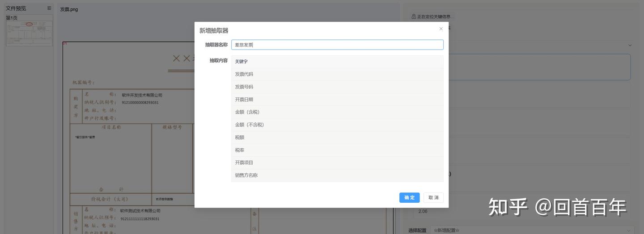Click the 文件预览 panel title
The height and width of the screenshot is (234, 644).
tap(16, 8)
